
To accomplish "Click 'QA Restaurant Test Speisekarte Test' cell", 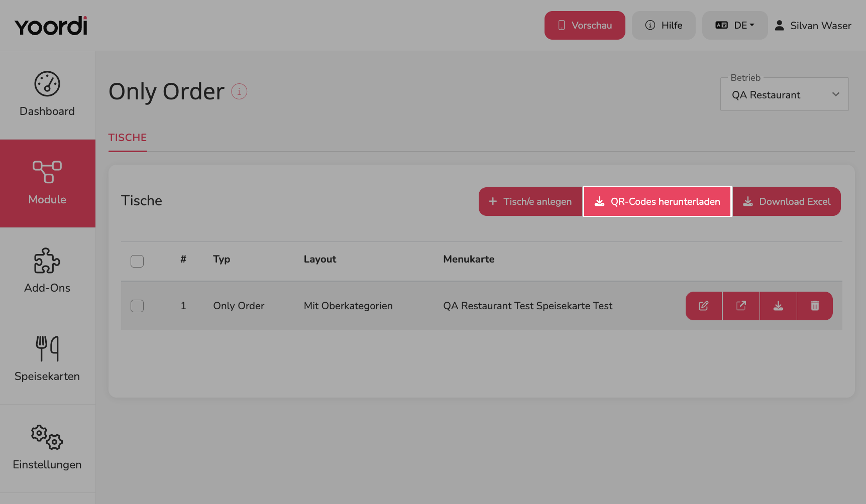I will (x=528, y=306).
